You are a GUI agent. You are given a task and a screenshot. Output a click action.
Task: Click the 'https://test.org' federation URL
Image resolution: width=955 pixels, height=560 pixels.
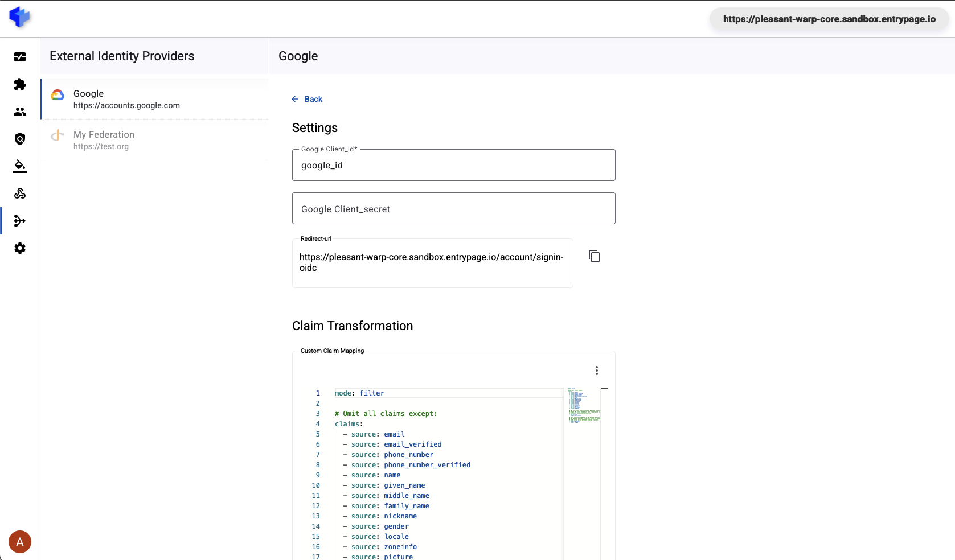[101, 146]
